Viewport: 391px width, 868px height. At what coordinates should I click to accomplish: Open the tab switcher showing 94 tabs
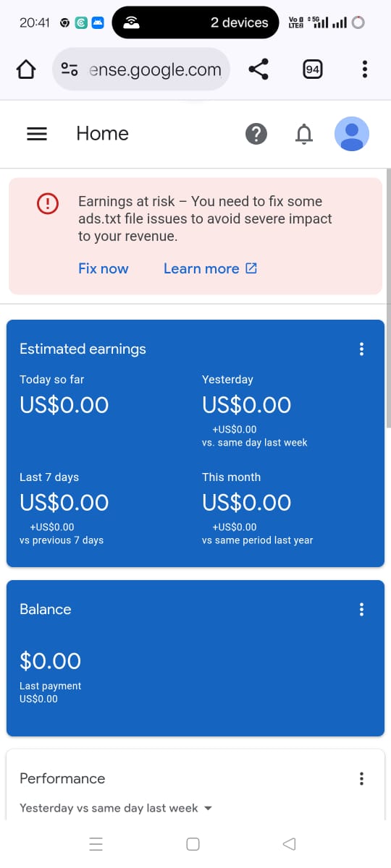tap(313, 69)
